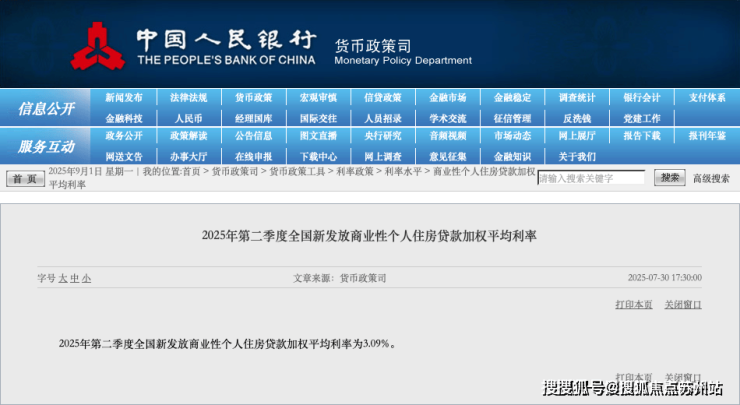Viewport: 740px width, 405px height.
Task: Select 国际交往 in navigation
Action: point(318,118)
